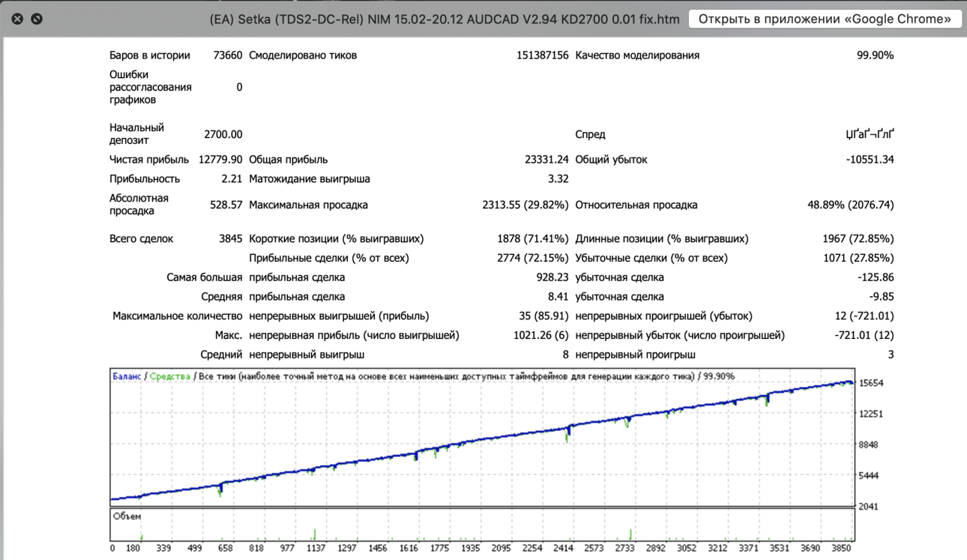Click the modelled ticks value 151387156
967x560 pixels.
click(543, 55)
